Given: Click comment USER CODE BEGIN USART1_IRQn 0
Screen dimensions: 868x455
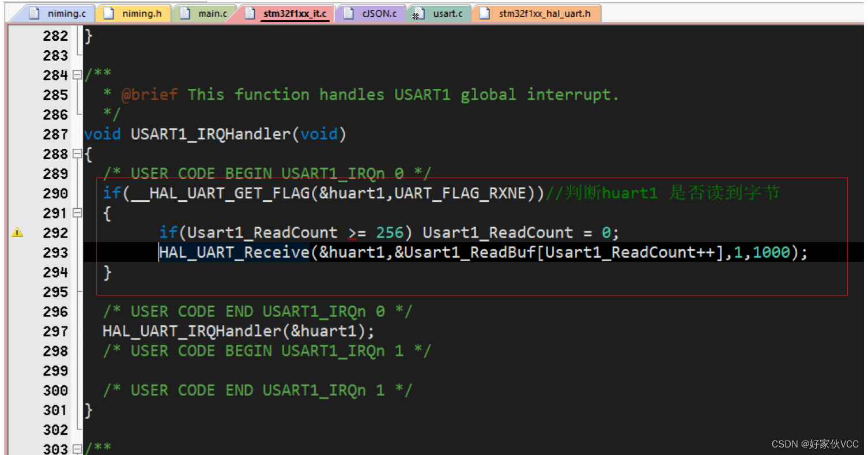Looking at the screenshot, I should [x=267, y=174].
